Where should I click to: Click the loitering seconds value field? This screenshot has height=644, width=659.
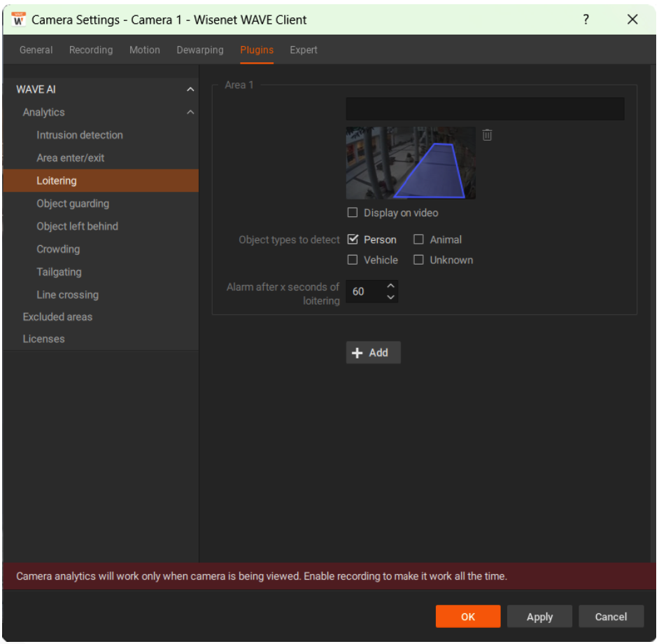366,291
